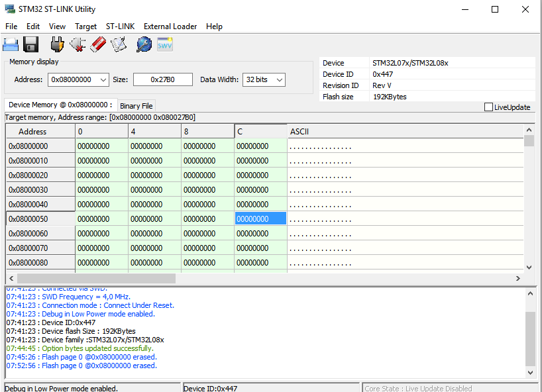Click Revision ID value Rev V
Image resolution: width=542 pixels, height=392 pixels.
[382, 85]
